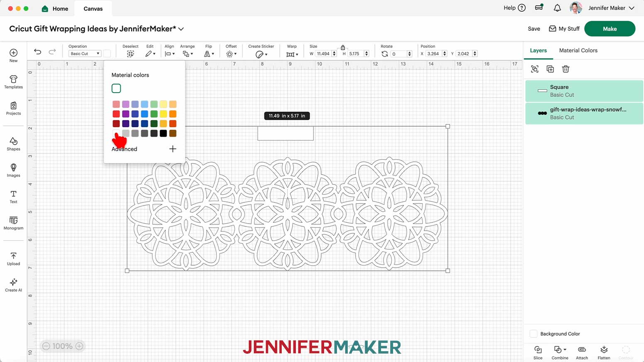Open the Operation Basic Cut dropdown
644x362 pixels.
click(x=85, y=54)
